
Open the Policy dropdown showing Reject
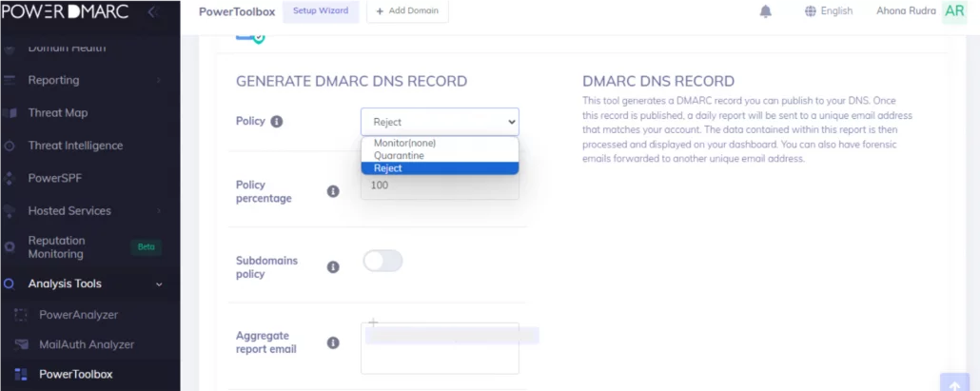point(440,122)
